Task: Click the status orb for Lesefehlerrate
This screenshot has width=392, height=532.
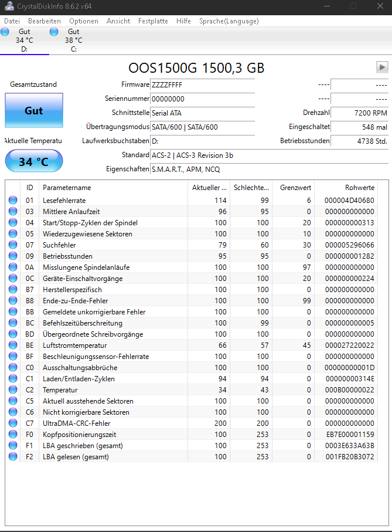Action: pos(13,200)
